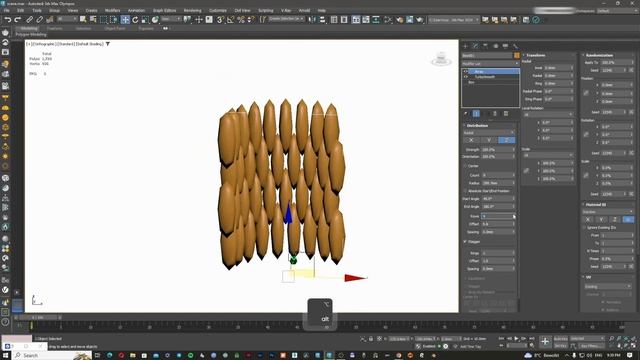640x360 pixels.
Task: Open Configure Modifier Sets
Action: 506,113
